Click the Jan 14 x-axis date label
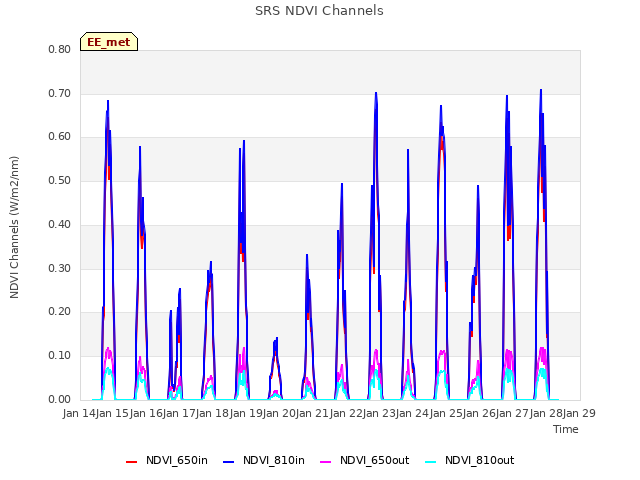 point(79,413)
